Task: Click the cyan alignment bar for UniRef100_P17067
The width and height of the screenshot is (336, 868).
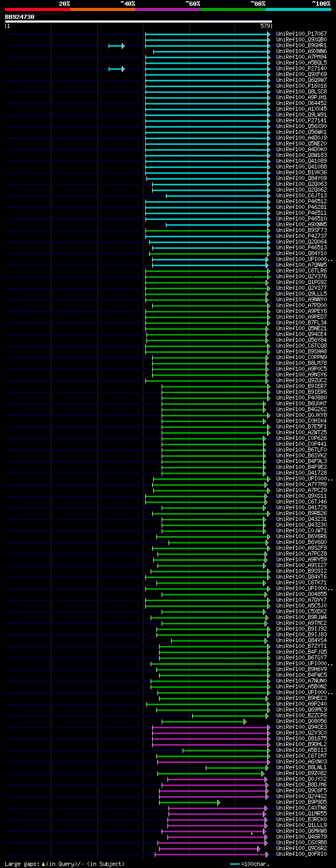Action: coord(208,34)
